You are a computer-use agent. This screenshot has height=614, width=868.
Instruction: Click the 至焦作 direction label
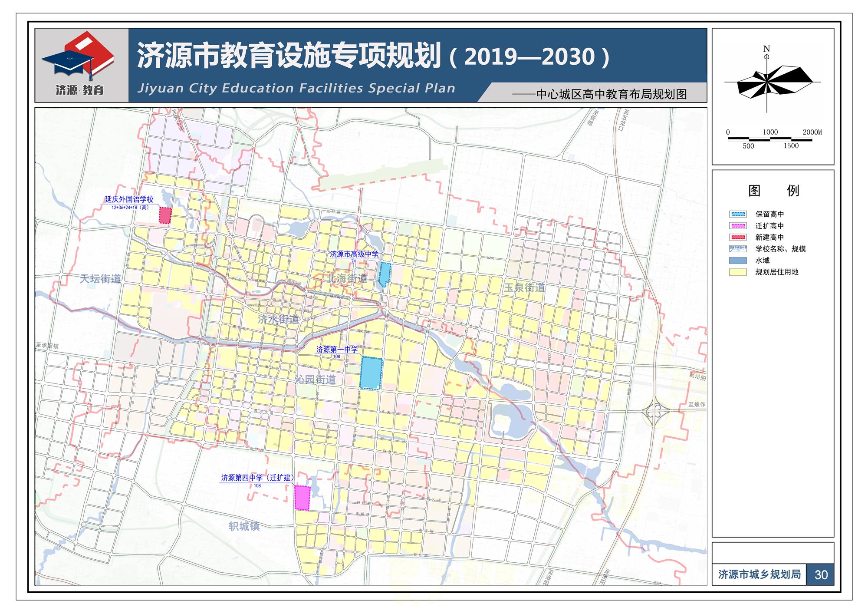[x=697, y=404]
